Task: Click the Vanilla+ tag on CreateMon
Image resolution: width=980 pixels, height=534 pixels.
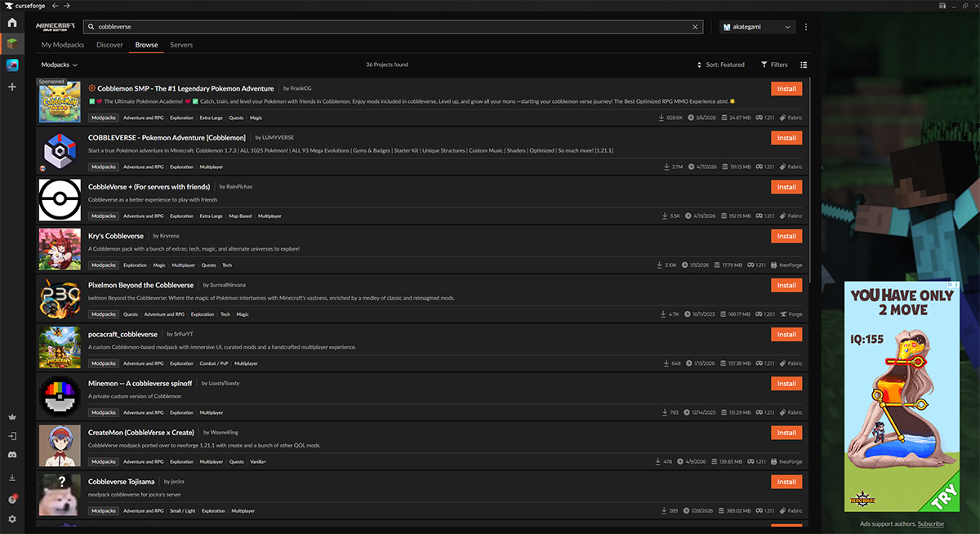Action: click(258, 461)
